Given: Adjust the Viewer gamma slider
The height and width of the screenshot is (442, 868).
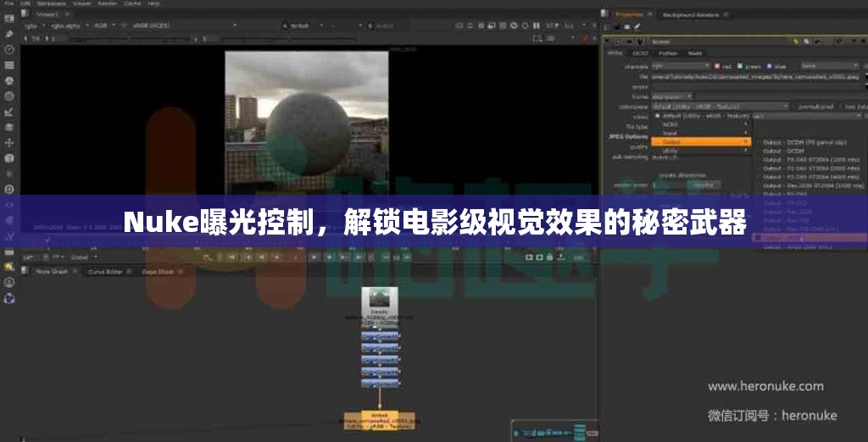Looking at the screenshot, I should click(288, 39).
